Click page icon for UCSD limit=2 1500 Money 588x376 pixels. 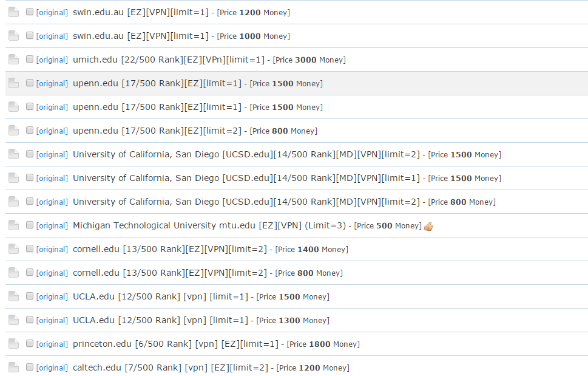click(13, 154)
